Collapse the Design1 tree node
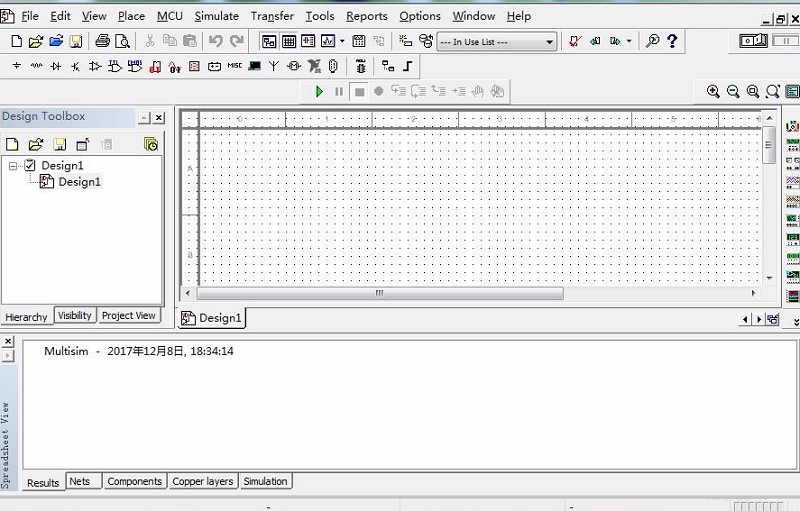Image resolution: width=800 pixels, height=511 pixels. coord(13,165)
